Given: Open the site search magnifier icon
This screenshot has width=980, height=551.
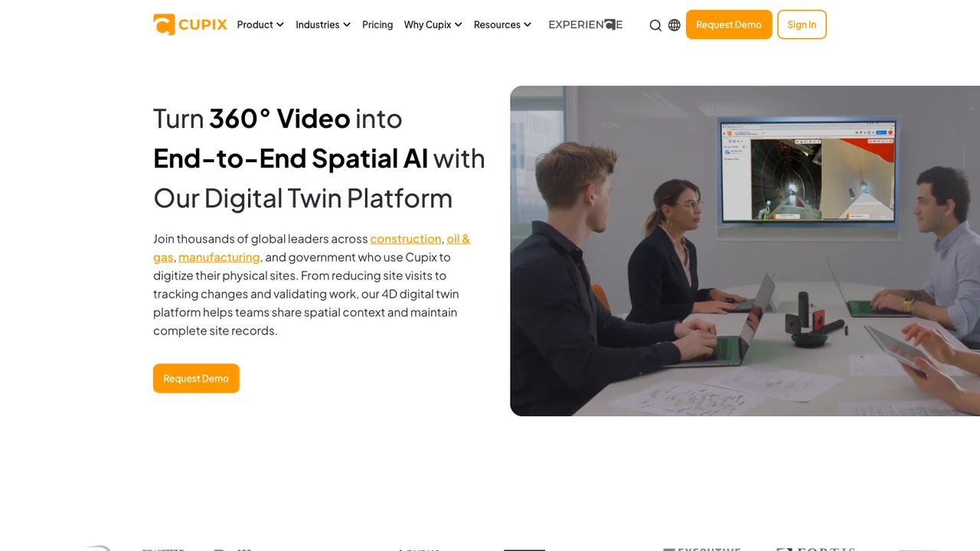Looking at the screenshot, I should (x=655, y=25).
